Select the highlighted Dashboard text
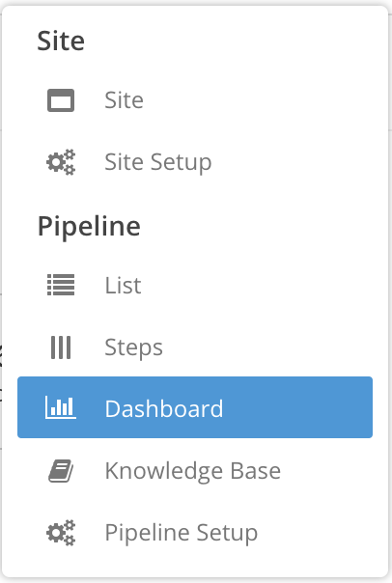Image resolution: width=392 pixels, height=583 pixels. pos(164,408)
